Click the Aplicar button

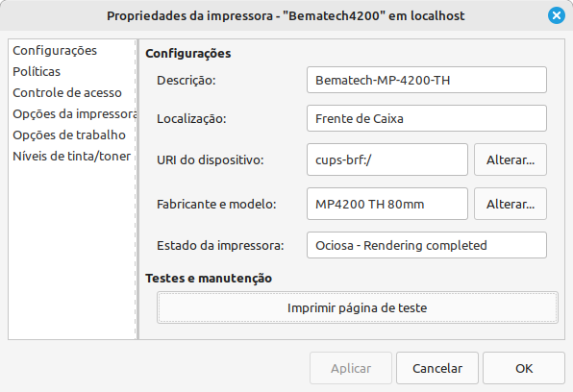(351, 368)
